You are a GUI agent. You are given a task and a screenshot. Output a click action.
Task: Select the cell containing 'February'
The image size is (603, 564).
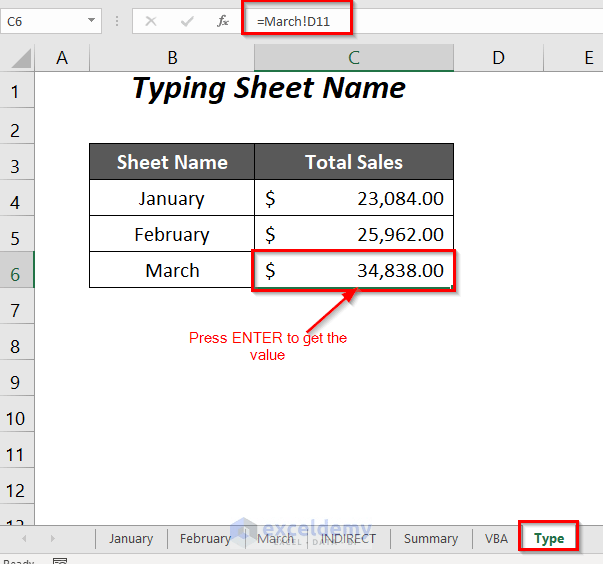point(172,234)
